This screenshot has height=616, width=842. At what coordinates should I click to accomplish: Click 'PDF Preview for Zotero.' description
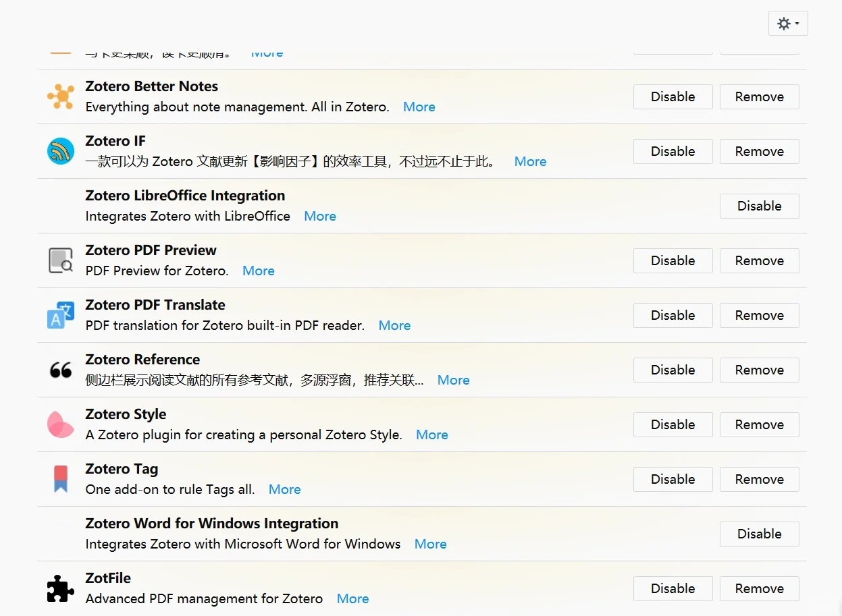click(x=157, y=271)
